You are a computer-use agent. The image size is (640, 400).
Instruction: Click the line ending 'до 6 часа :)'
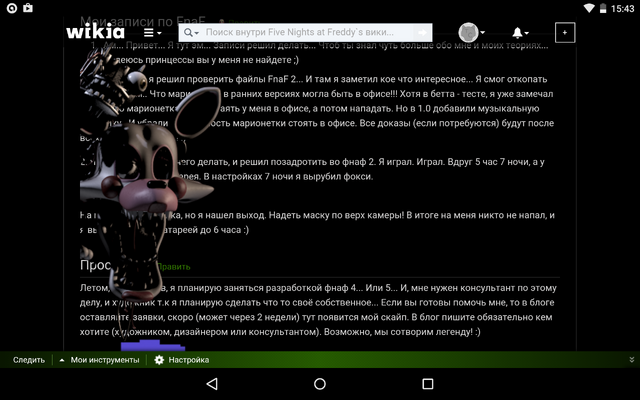click(x=164, y=230)
